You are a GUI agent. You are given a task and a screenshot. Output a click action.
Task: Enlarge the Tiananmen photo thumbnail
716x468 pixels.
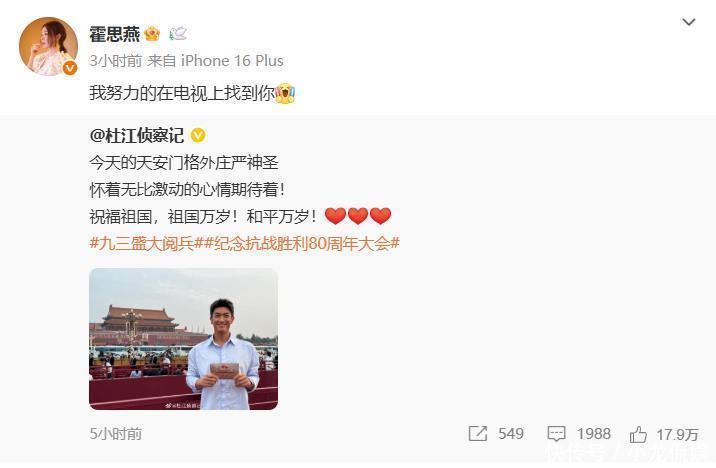[184, 339]
